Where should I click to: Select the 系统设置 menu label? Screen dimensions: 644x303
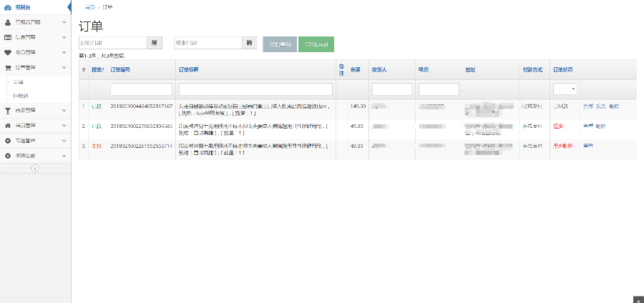(26, 156)
